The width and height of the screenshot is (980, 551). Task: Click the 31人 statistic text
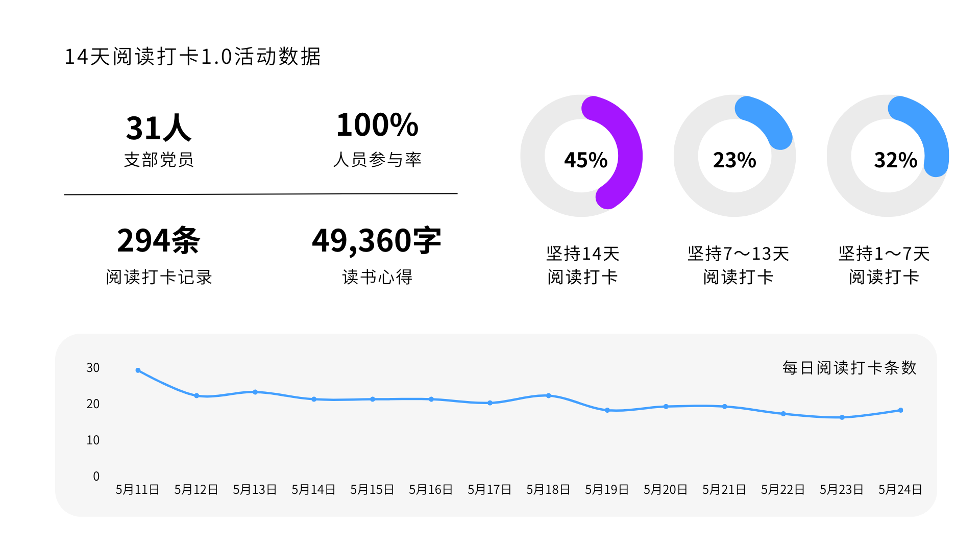(158, 128)
